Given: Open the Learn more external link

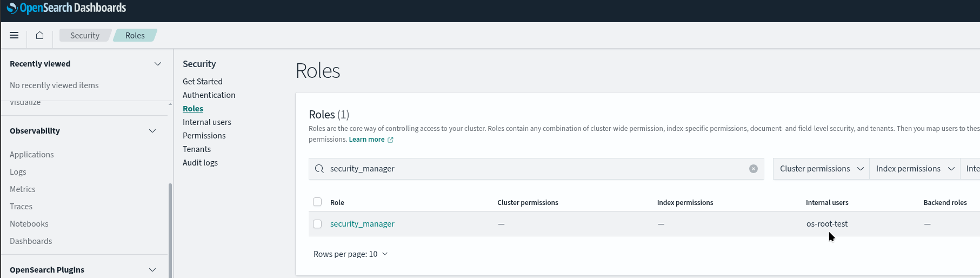Looking at the screenshot, I should 371,140.
